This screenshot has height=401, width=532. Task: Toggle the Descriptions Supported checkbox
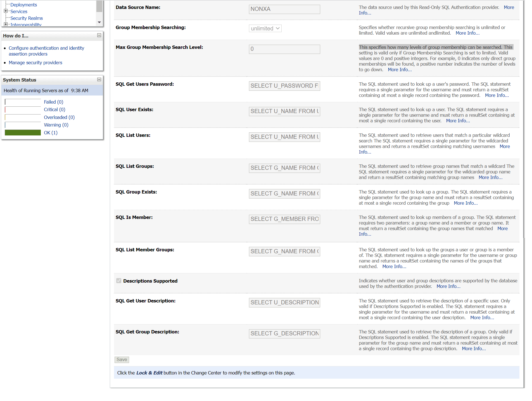tap(118, 281)
